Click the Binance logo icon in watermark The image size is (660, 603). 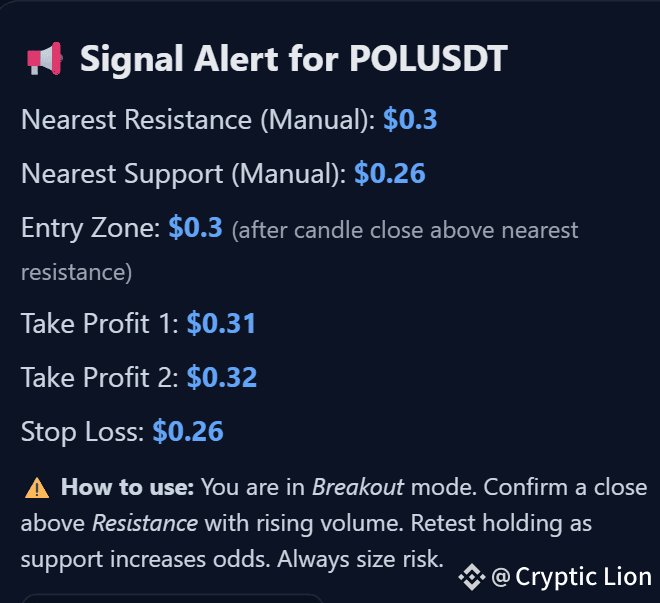[471, 577]
